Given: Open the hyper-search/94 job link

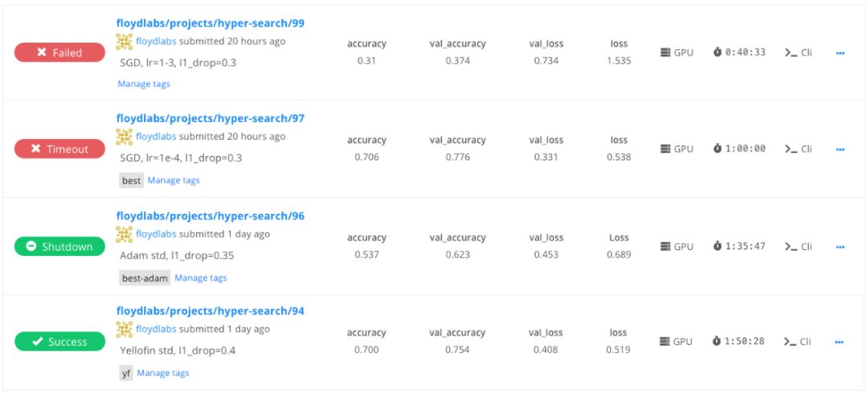Looking at the screenshot, I should 210,311.
